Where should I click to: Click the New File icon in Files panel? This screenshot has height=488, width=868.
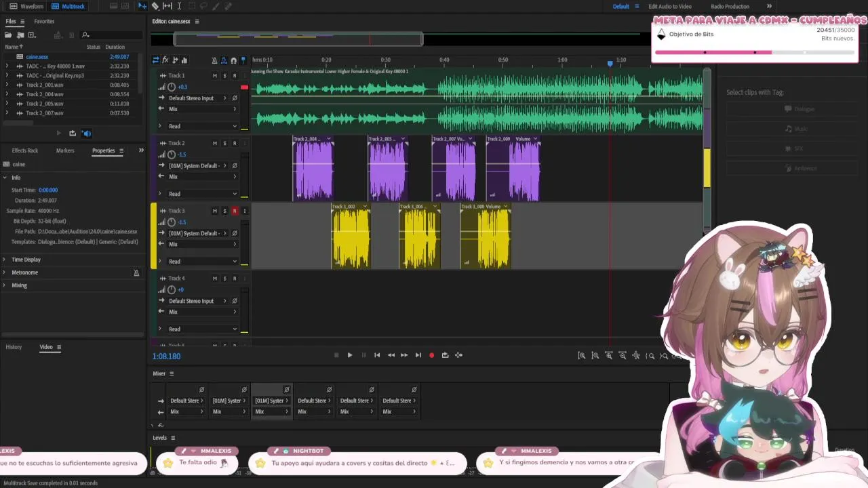click(31, 35)
